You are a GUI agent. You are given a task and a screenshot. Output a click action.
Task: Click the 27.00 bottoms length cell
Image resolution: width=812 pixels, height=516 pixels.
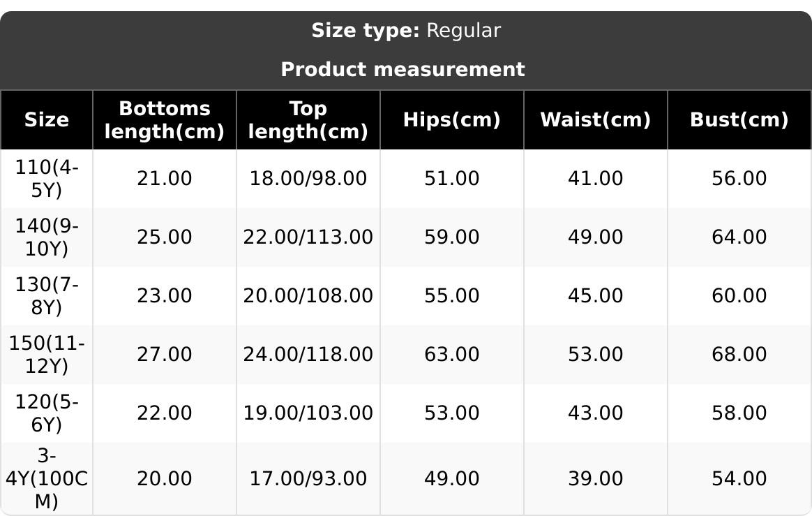click(x=165, y=354)
